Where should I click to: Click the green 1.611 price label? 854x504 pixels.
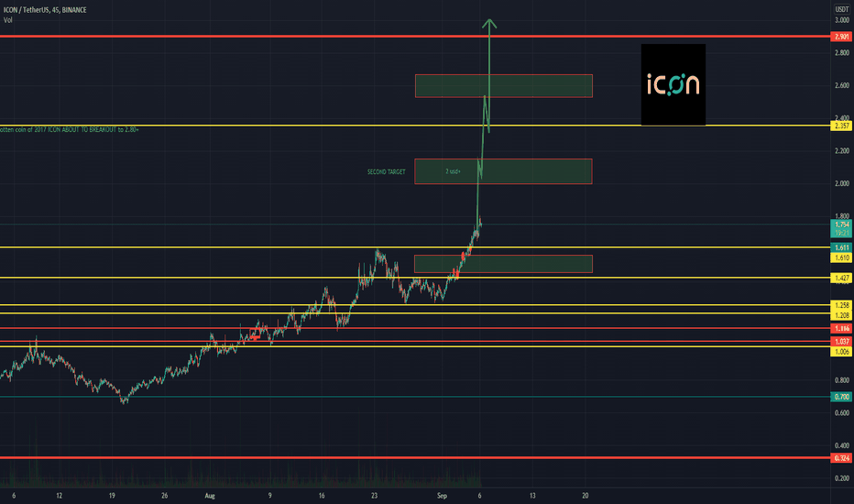coord(841,247)
